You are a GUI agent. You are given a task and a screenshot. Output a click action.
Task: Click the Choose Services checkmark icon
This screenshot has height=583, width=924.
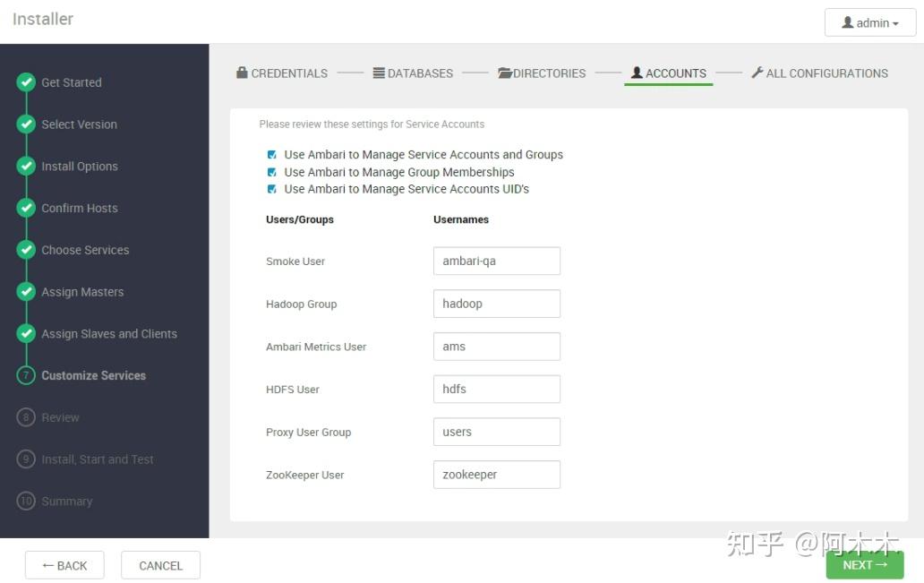point(26,250)
